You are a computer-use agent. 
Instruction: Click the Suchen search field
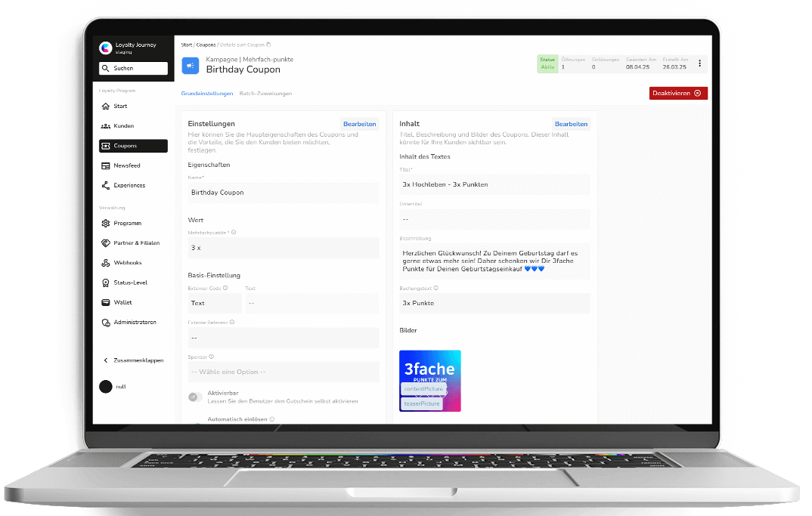134,68
